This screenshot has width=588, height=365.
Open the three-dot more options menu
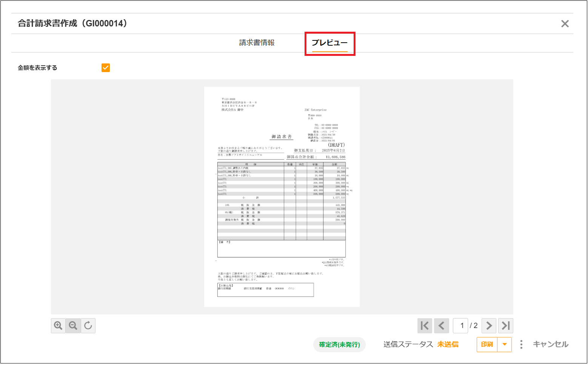click(521, 344)
